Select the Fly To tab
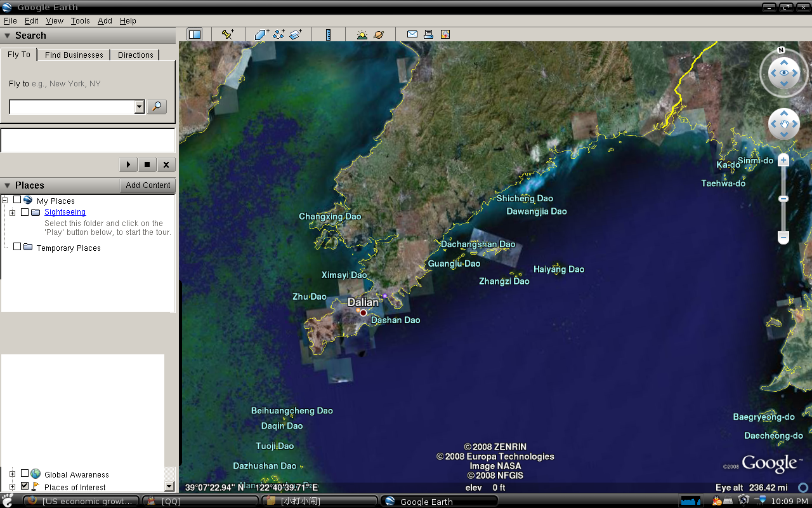 point(19,55)
